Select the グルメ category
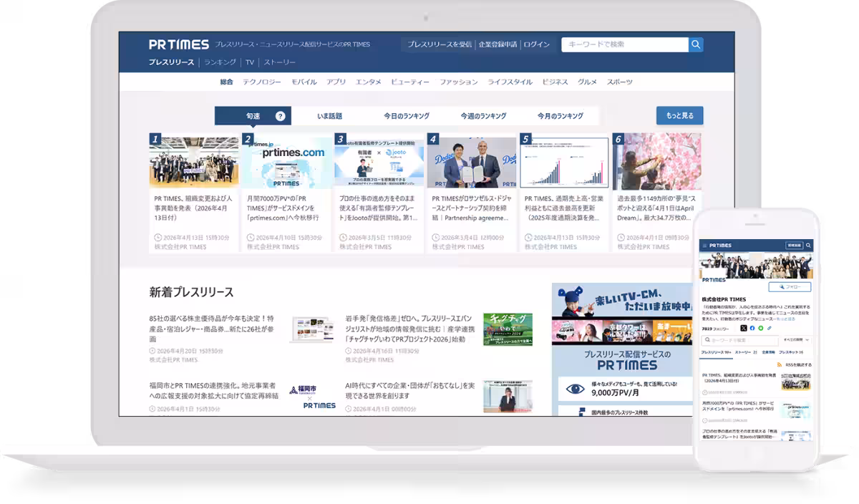The width and height of the screenshot is (859, 504). coord(588,82)
